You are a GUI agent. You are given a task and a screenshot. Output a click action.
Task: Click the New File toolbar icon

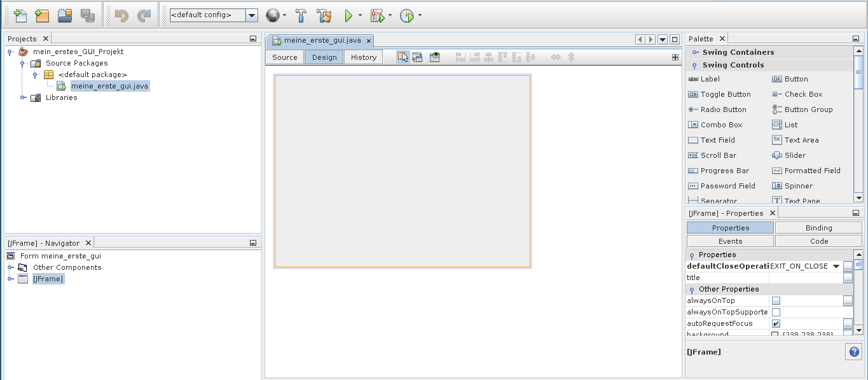pyautogui.click(x=20, y=15)
